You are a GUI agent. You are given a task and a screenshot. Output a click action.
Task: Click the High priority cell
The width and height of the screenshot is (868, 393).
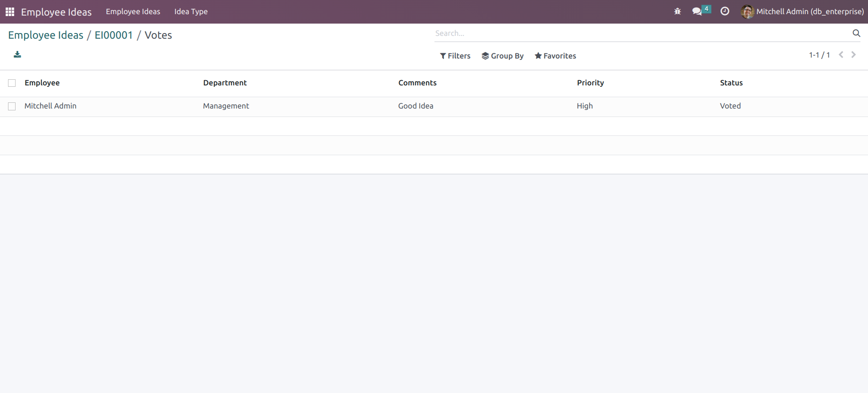click(x=585, y=106)
